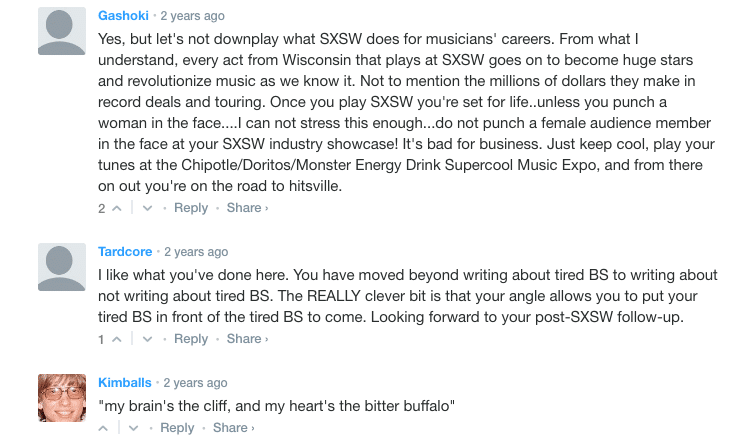Click Tardcore's default avatar
731x444 pixels.
(x=61, y=267)
